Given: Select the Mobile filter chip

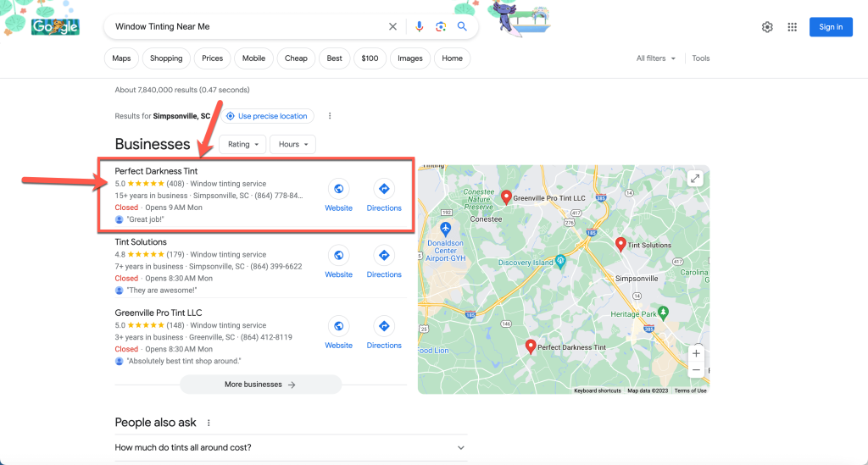Looking at the screenshot, I should tap(253, 58).
